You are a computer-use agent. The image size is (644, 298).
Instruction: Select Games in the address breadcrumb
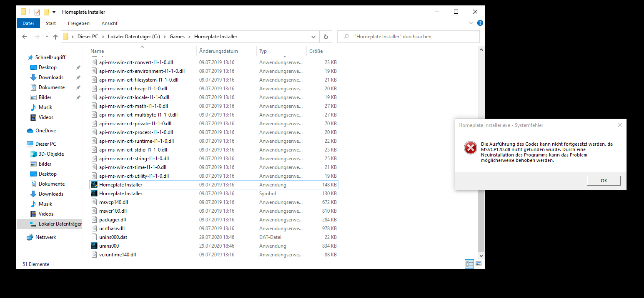(x=177, y=37)
